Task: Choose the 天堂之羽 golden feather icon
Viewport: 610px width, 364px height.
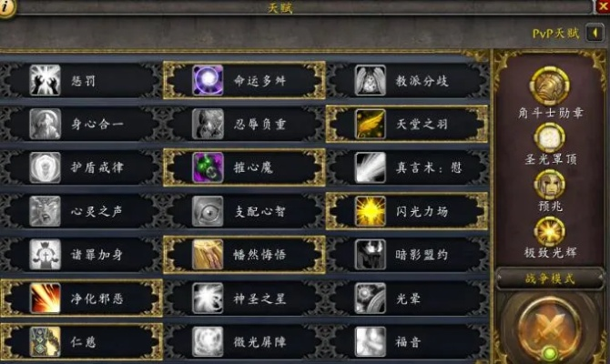Action: click(x=370, y=124)
